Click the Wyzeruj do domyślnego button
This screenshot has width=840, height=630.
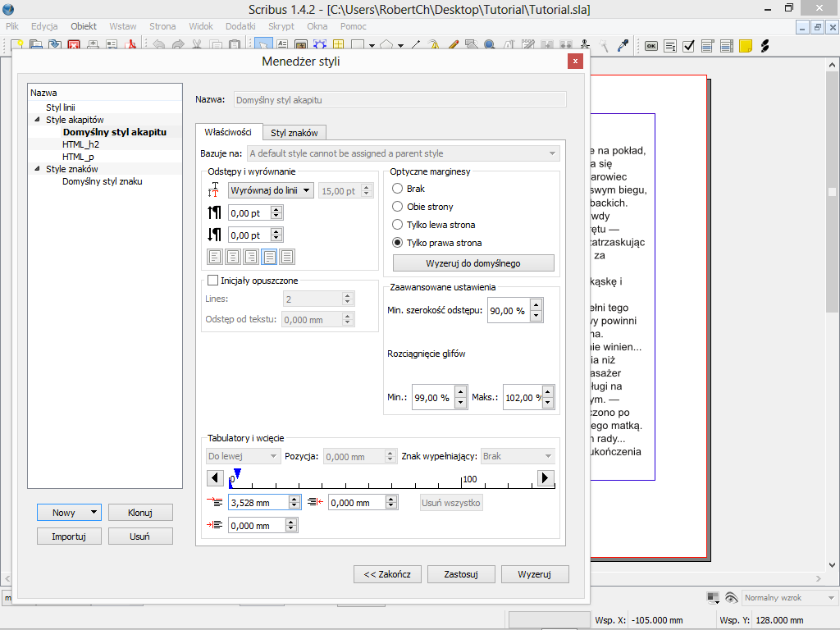(x=473, y=263)
